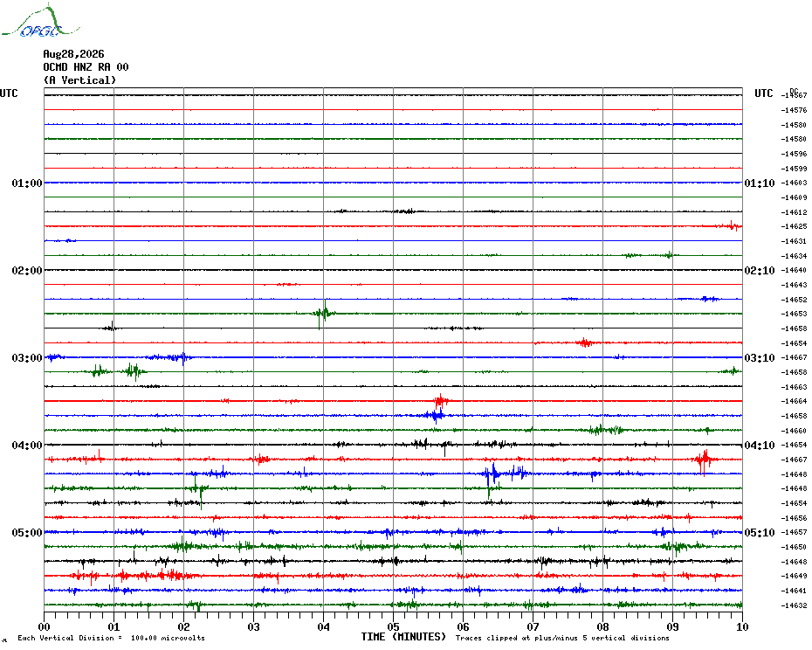Click the DC offset value -14660
Viewport: 812px width, 650px height.
pos(794,431)
